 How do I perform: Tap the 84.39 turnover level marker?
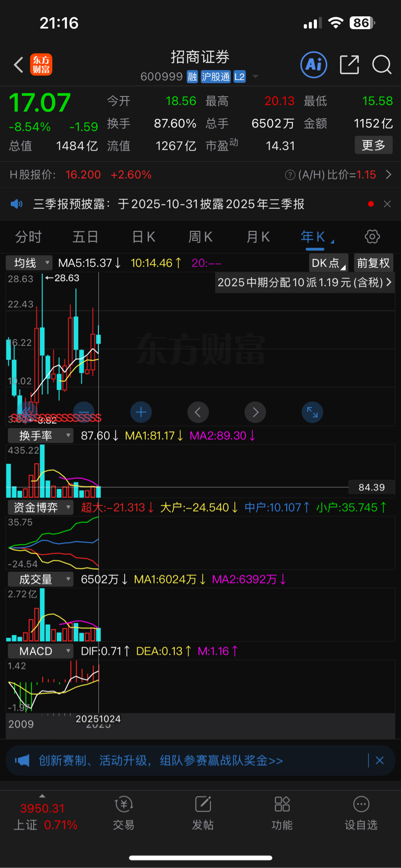371,487
